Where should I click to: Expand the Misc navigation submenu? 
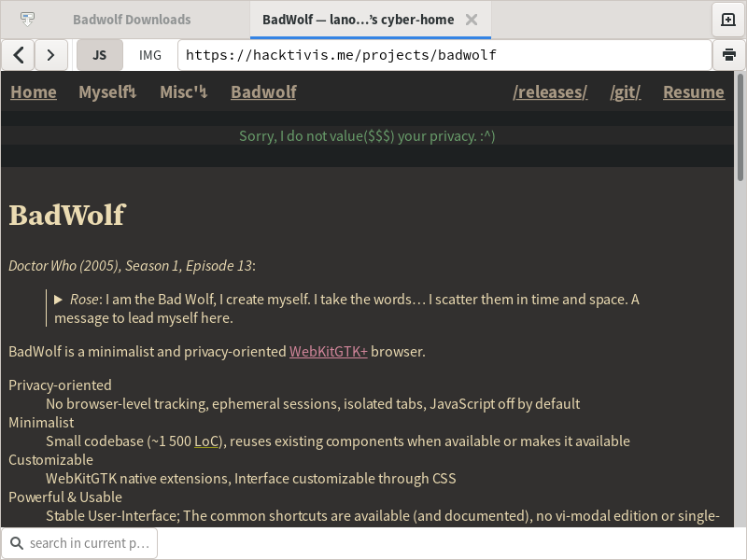[183, 91]
